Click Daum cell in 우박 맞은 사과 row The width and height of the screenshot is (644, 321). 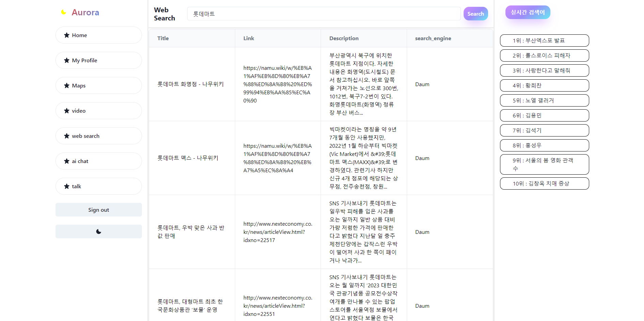tap(422, 232)
